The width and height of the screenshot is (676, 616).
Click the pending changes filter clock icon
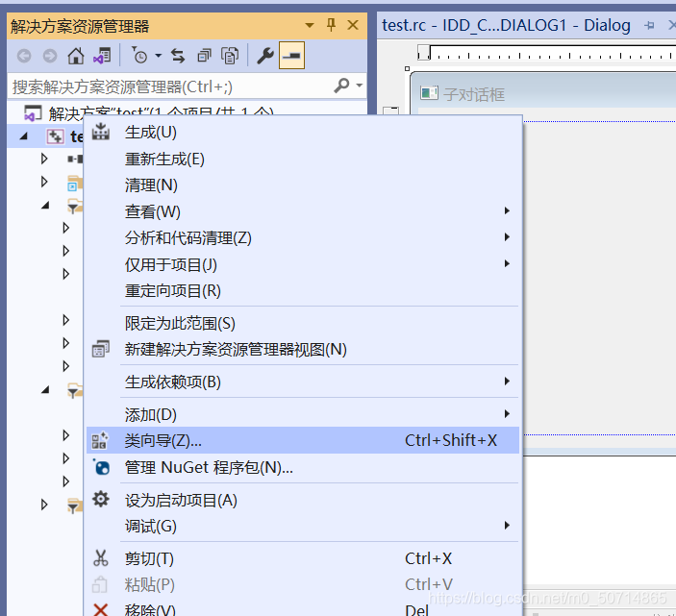(139, 56)
